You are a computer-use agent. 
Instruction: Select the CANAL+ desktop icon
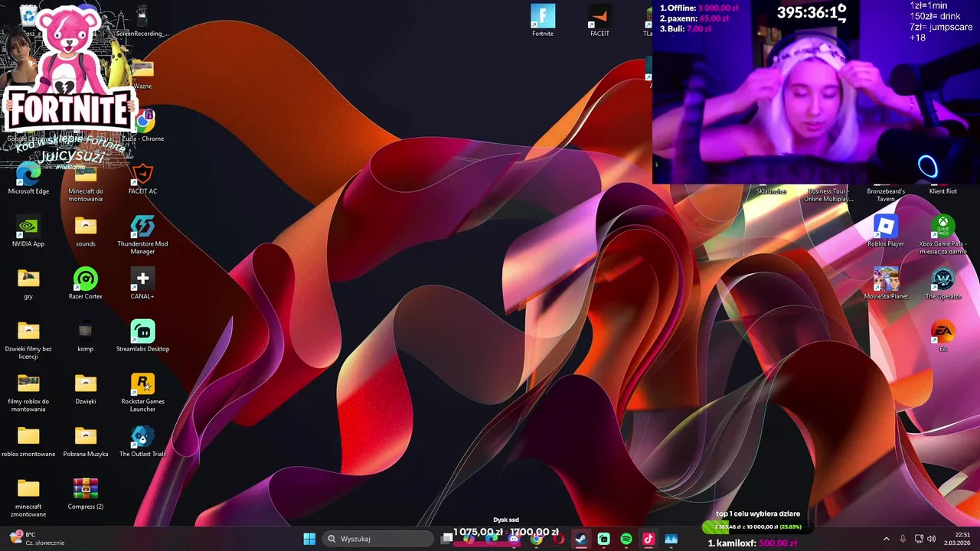[142, 284]
